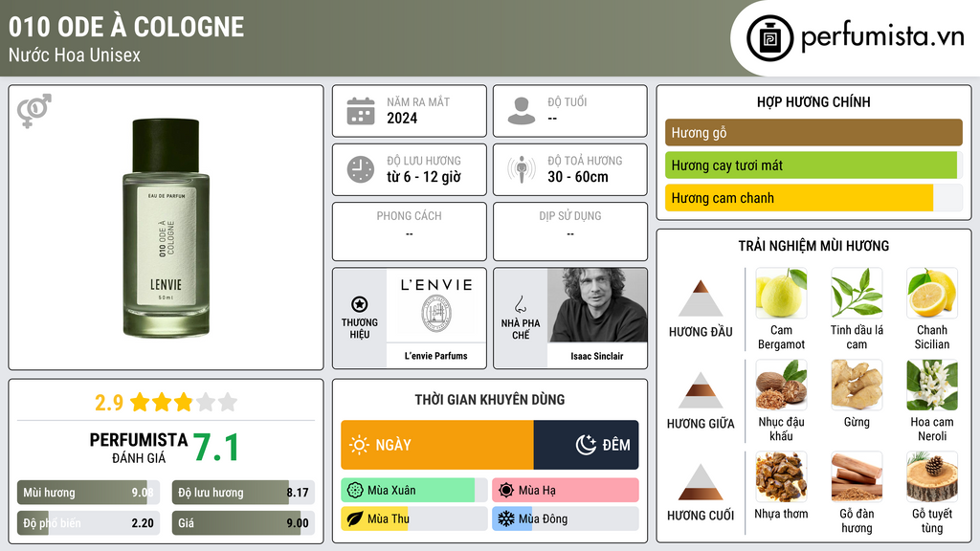Open the Gỗ tuyết tùng note image
Screen dimensions: 980x551
tap(932, 477)
